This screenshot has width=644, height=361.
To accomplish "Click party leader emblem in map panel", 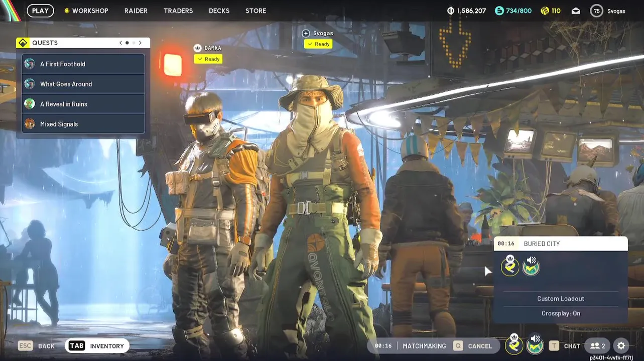I will click(x=510, y=266).
